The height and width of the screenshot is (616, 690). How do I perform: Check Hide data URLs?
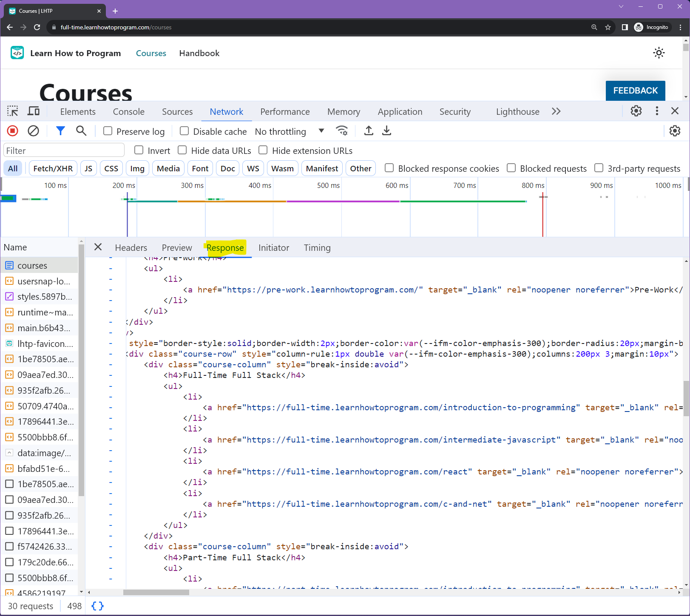[182, 150]
